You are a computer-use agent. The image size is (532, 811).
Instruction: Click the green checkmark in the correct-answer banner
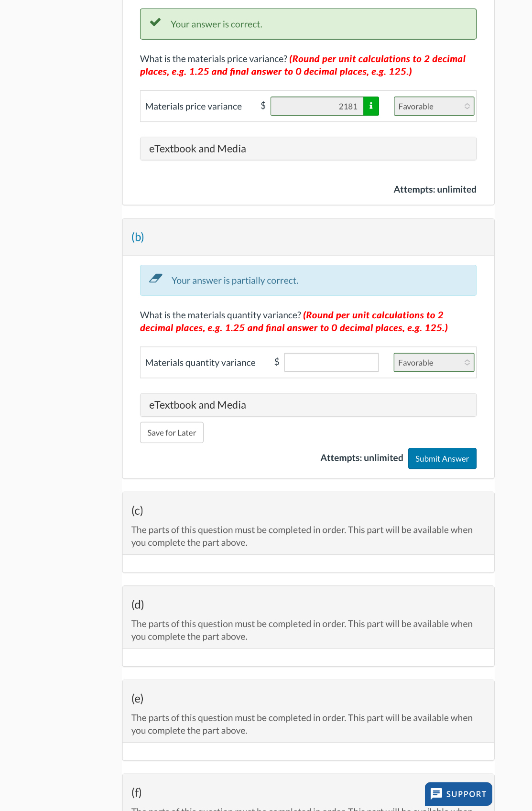(x=155, y=22)
